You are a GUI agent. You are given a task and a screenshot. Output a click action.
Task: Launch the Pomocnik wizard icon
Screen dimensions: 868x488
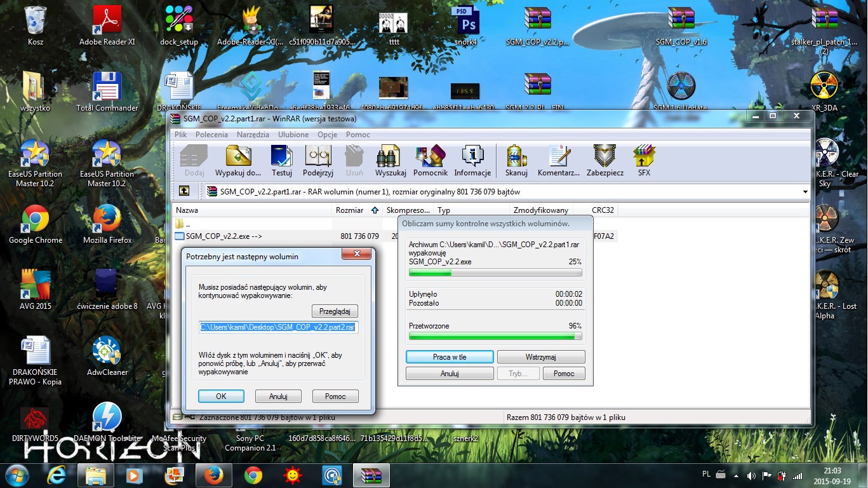pos(431,161)
